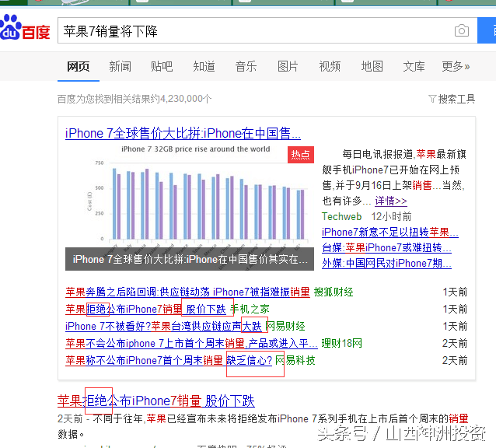
Task: Click the 12小时前 timestamp
Action: tap(391, 216)
